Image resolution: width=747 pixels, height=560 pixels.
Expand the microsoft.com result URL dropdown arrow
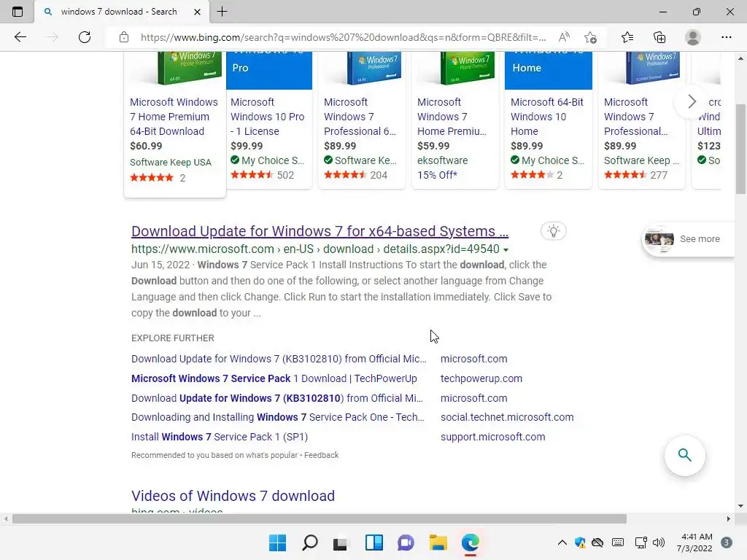point(506,249)
